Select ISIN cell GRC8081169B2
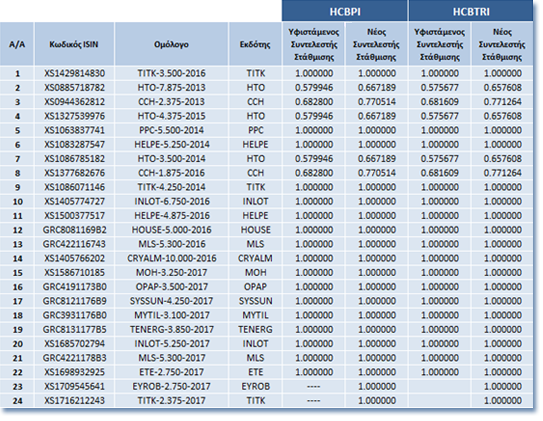The height and width of the screenshot is (421, 543). [74, 230]
